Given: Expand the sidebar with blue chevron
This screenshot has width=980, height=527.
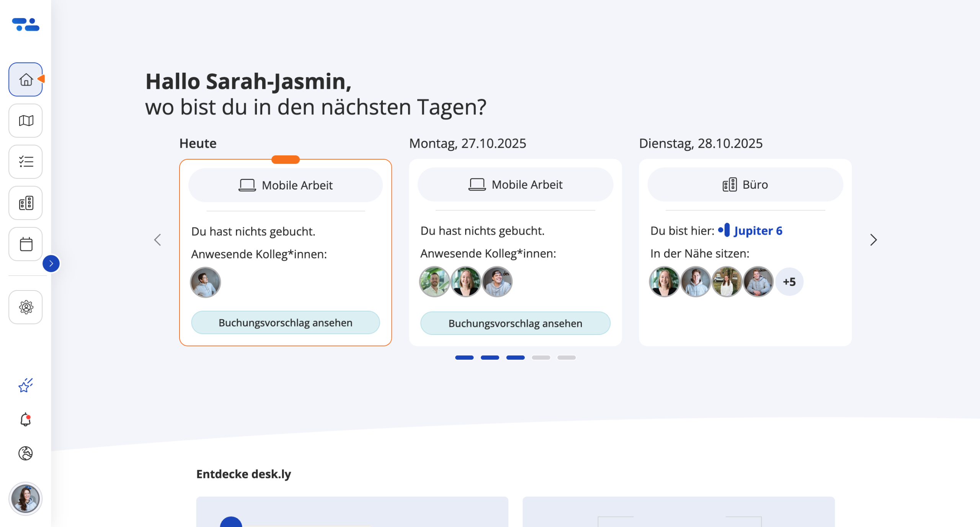Looking at the screenshot, I should point(51,263).
